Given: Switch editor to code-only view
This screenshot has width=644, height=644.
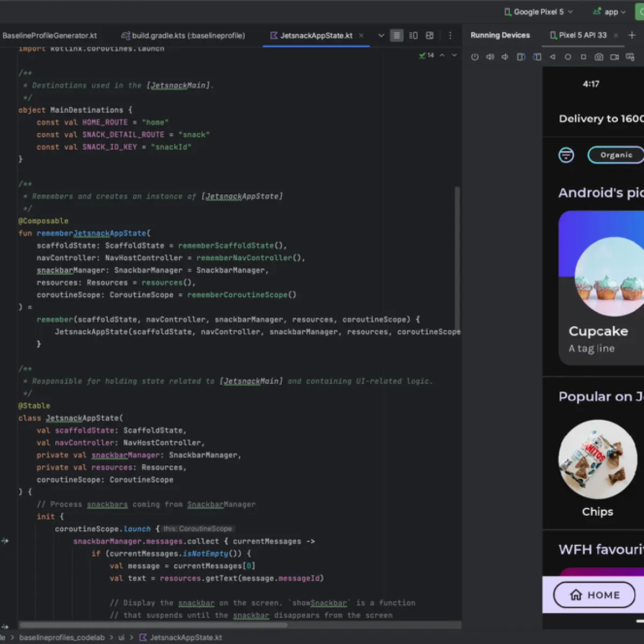Looking at the screenshot, I should pos(397,35).
